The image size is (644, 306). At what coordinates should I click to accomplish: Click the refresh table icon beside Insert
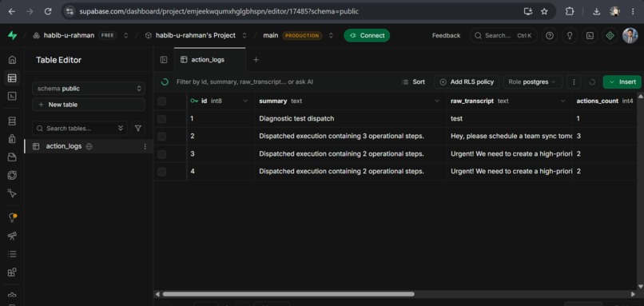pyautogui.click(x=592, y=82)
